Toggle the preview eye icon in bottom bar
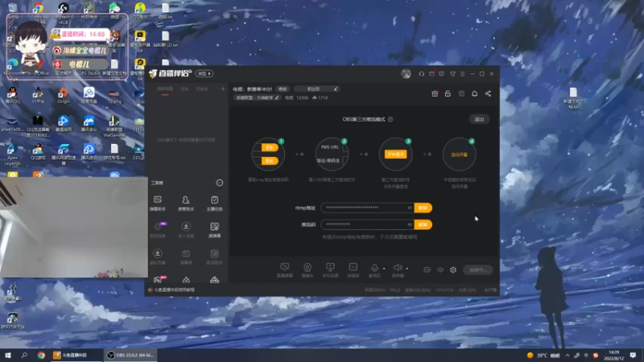644x362 pixels. click(440, 269)
